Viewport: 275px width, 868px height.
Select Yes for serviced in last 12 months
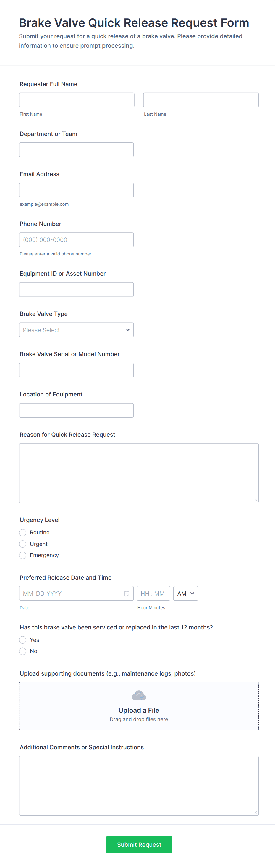point(22,640)
